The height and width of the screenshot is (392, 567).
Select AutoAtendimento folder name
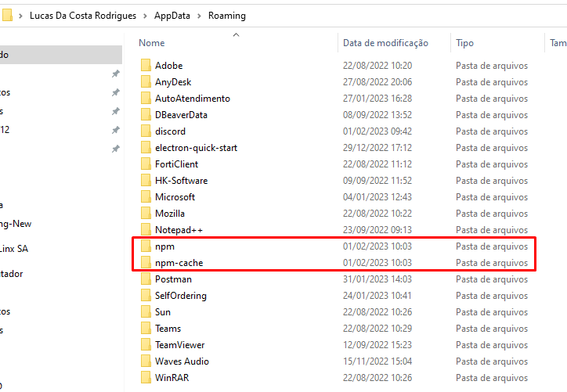[x=193, y=99]
